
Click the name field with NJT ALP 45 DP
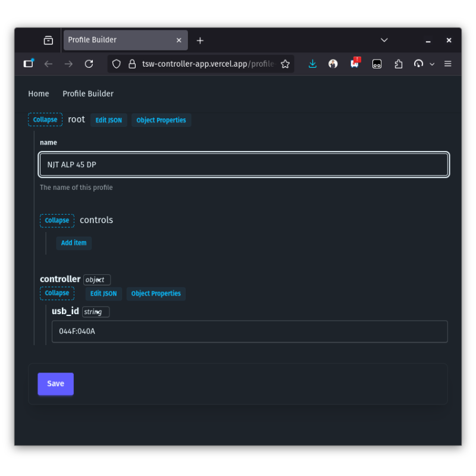(244, 165)
